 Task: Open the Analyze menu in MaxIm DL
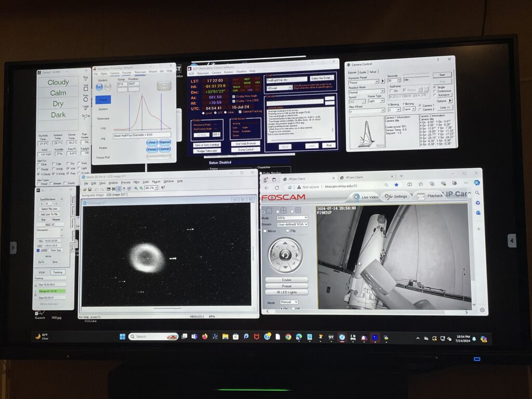(113, 182)
